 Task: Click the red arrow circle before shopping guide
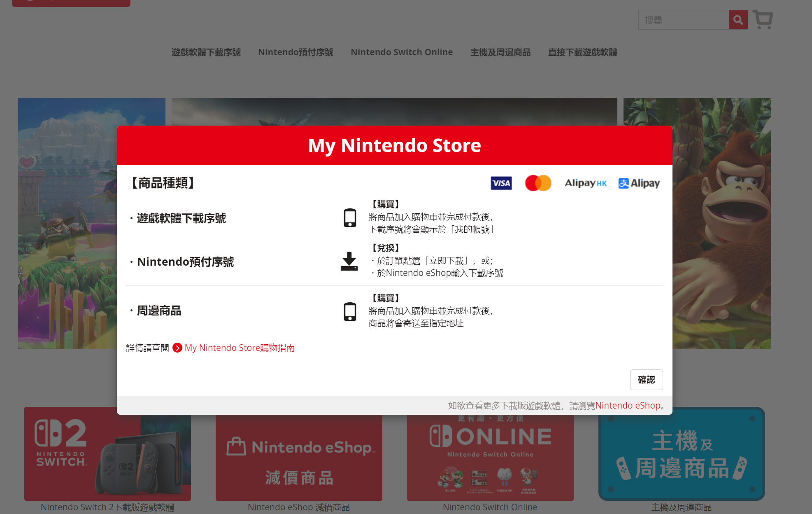point(177,348)
